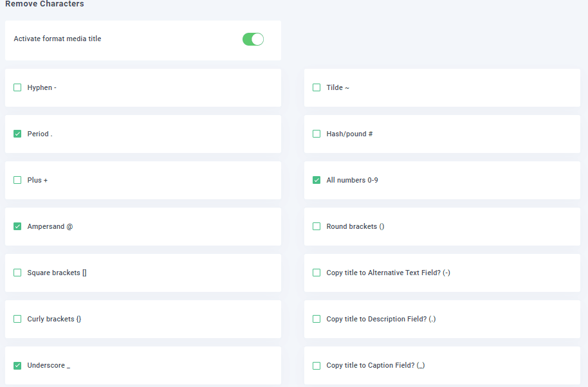Uncheck the Underscore _ checkbox

pos(17,365)
